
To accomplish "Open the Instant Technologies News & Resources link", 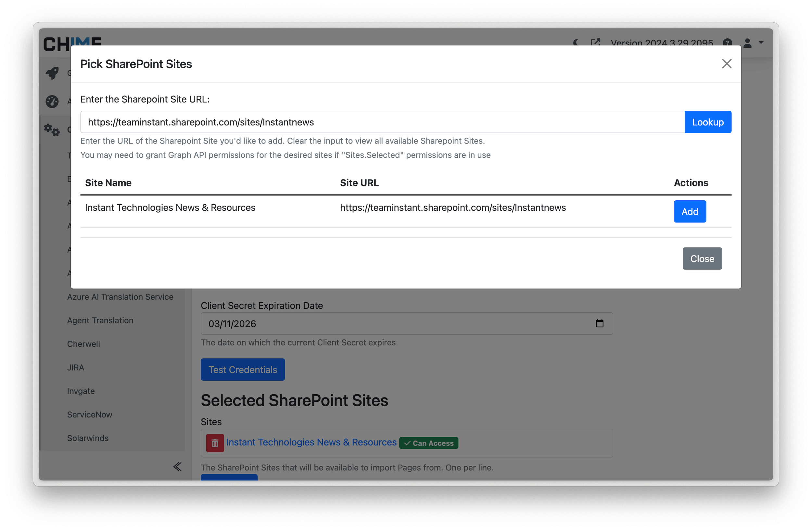I will point(311,442).
